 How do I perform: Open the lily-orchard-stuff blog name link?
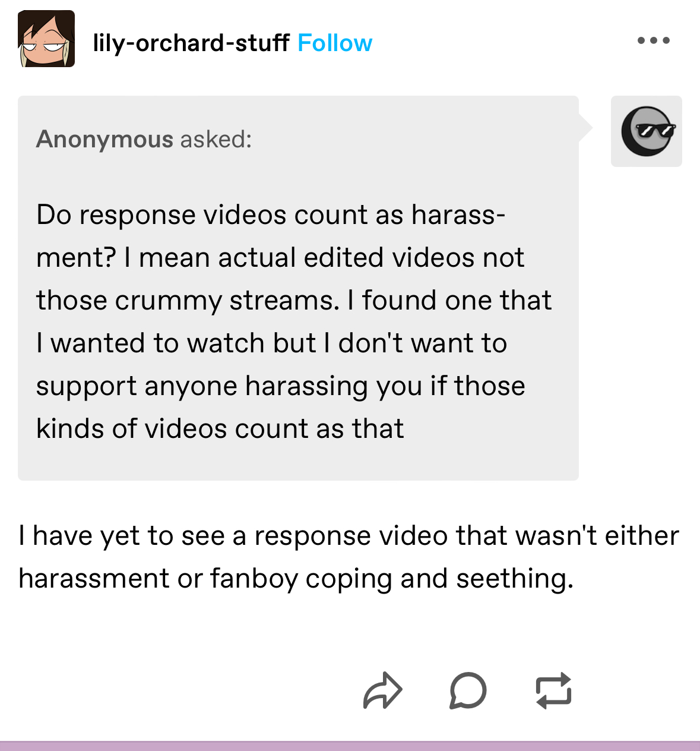coord(191,43)
